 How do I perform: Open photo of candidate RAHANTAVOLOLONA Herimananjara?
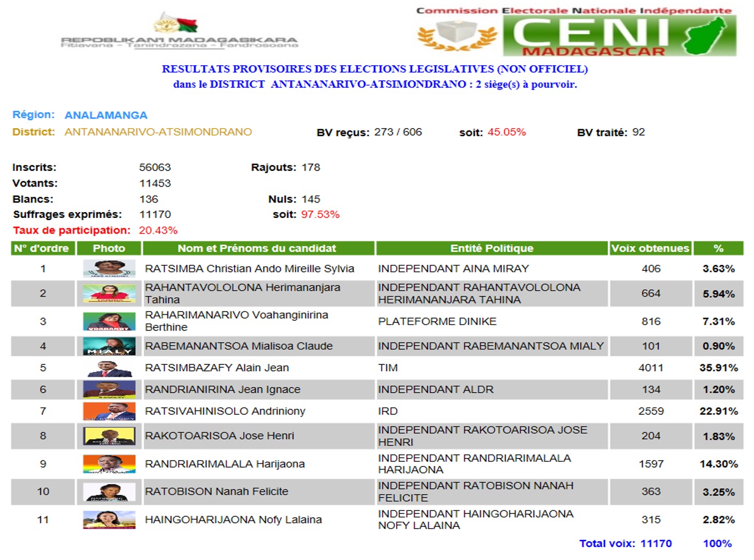point(109,293)
